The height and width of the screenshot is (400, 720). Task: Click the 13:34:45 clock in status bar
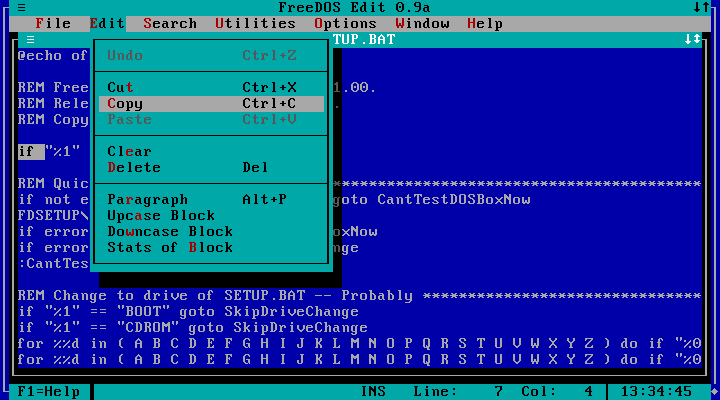pyautogui.click(x=656, y=392)
